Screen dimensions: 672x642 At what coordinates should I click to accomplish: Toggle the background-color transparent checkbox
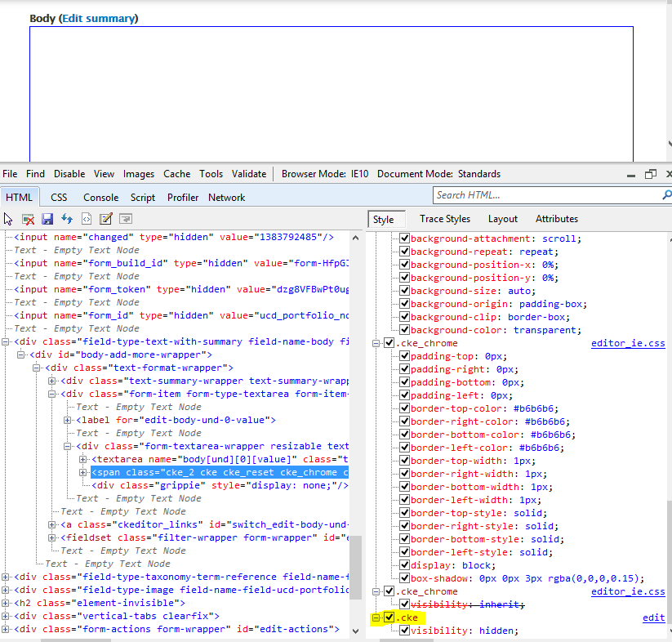(404, 330)
